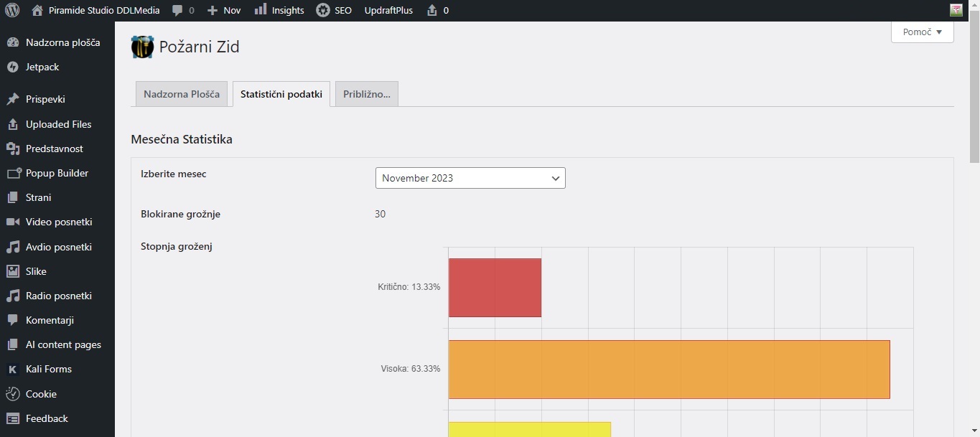Open Video posnetki in the sidebar
Viewport: 980px width, 437px height.
coord(57,222)
